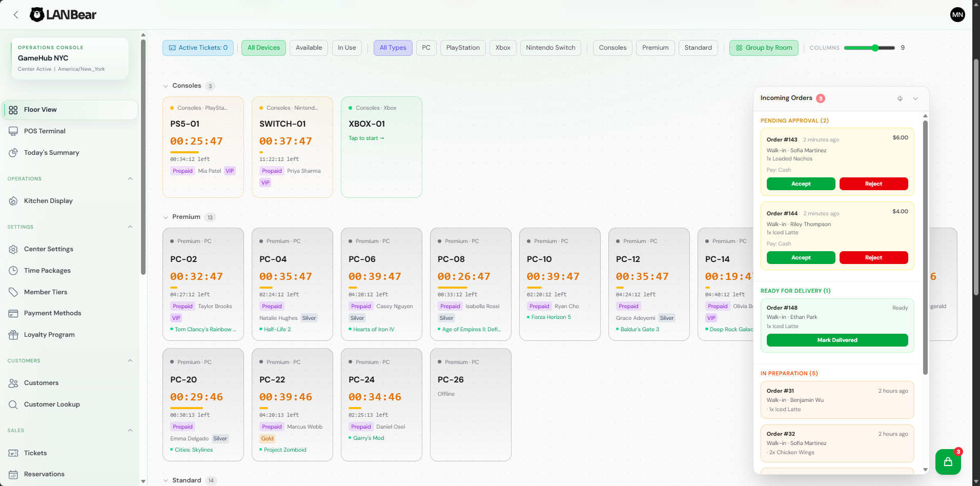
Task: Open POS Terminal page
Action: (70, 131)
